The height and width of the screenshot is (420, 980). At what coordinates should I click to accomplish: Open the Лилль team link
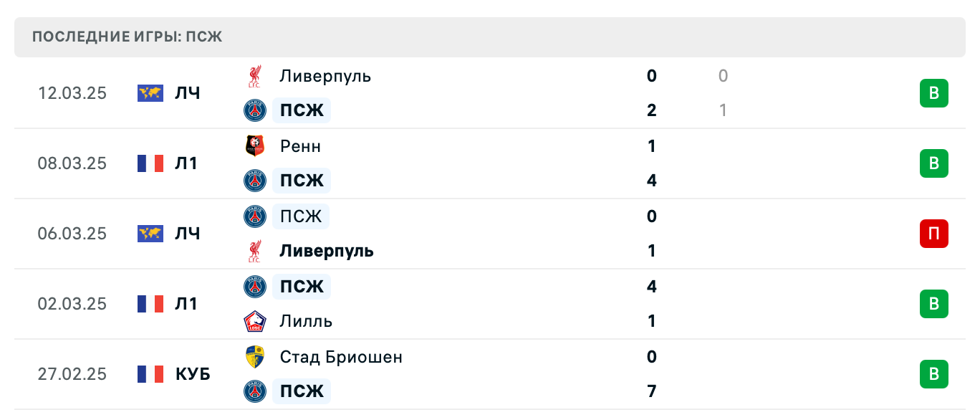pyautogui.click(x=306, y=321)
